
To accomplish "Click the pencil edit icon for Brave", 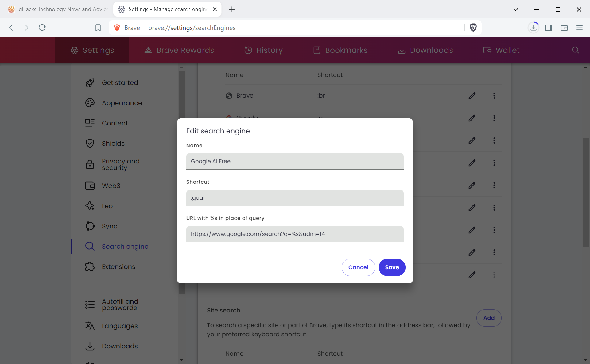I will coord(472,96).
